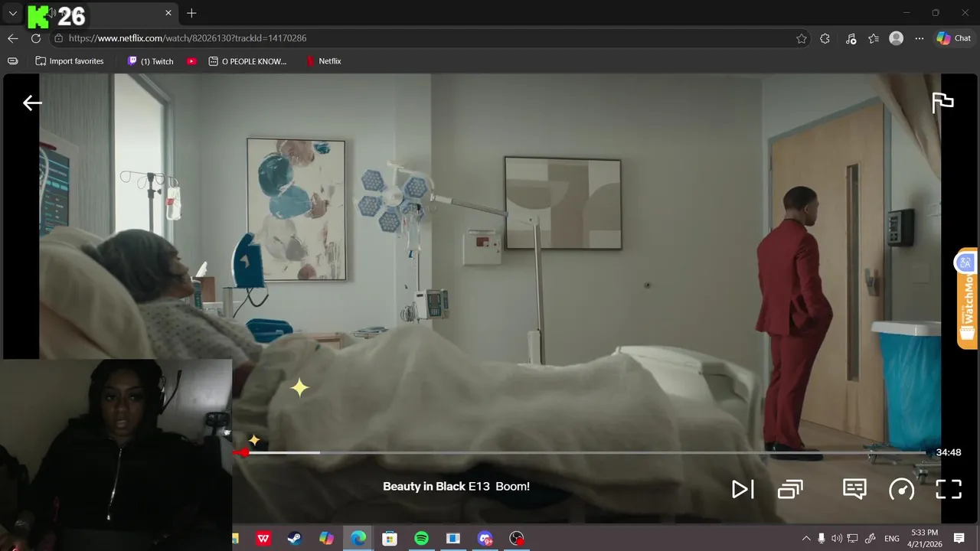Open the YouTube bookmark icon
This screenshot has height=551, width=980.
coord(191,61)
